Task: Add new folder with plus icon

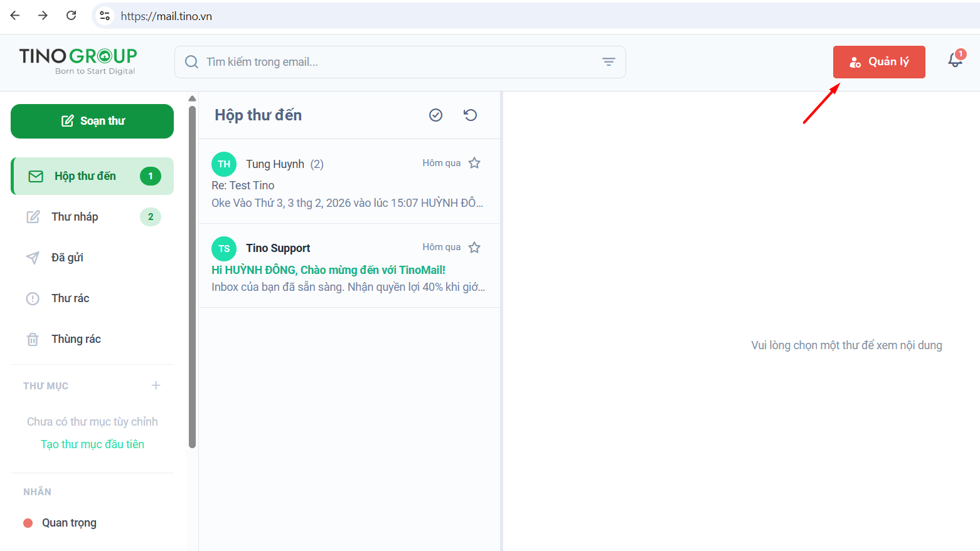Action: [x=156, y=386]
